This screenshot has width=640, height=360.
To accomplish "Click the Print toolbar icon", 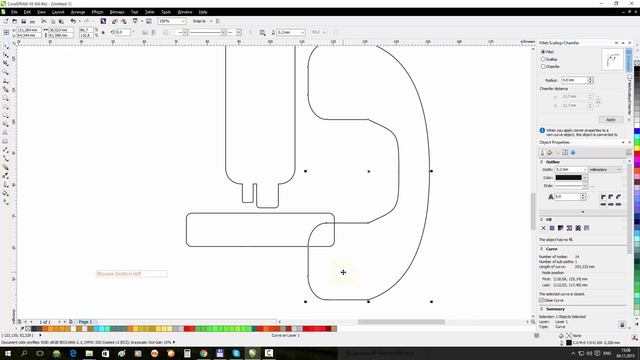I will (32, 21).
